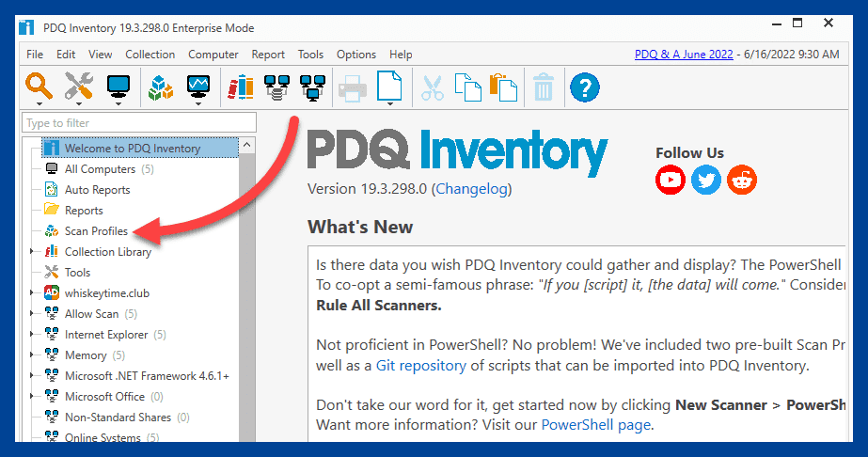Click the magnifying glass scan toolbar icon
The width and height of the screenshot is (868, 457).
click(39, 86)
